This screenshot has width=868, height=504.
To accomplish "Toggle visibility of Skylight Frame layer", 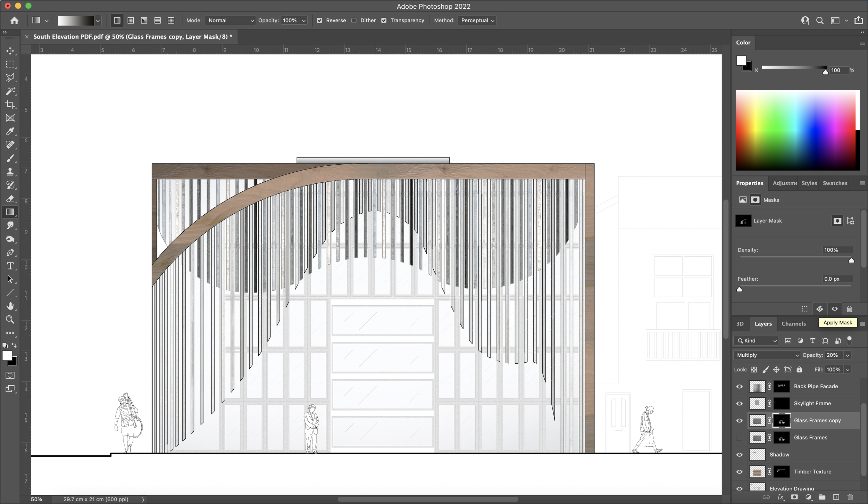I will (x=740, y=403).
